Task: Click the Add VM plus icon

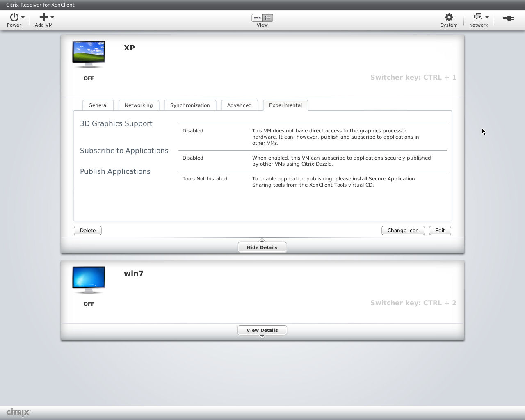Action: (x=43, y=17)
